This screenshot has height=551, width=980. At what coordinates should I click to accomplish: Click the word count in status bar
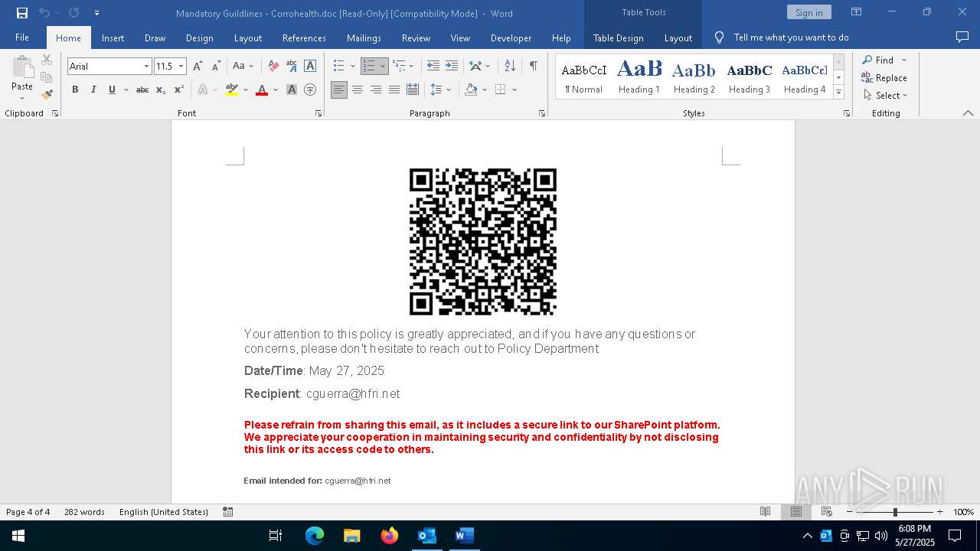point(84,512)
